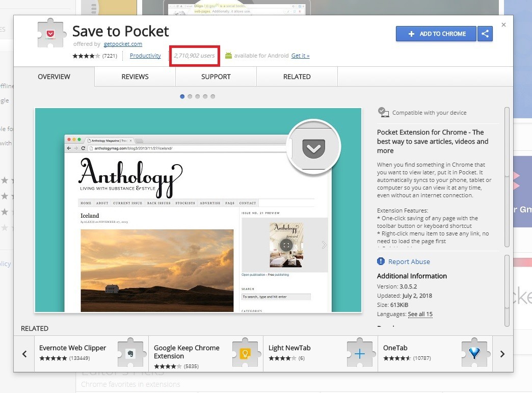Click the additional information scrollbar
This screenshot has height=393, width=532.
pyautogui.click(x=507, y=291)
